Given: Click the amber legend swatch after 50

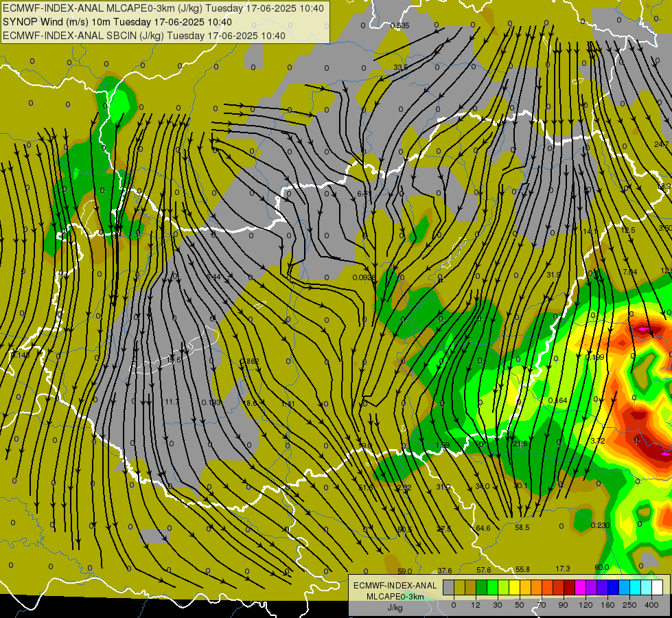Looking at the screenshot, I should click(x=525, y=588).
